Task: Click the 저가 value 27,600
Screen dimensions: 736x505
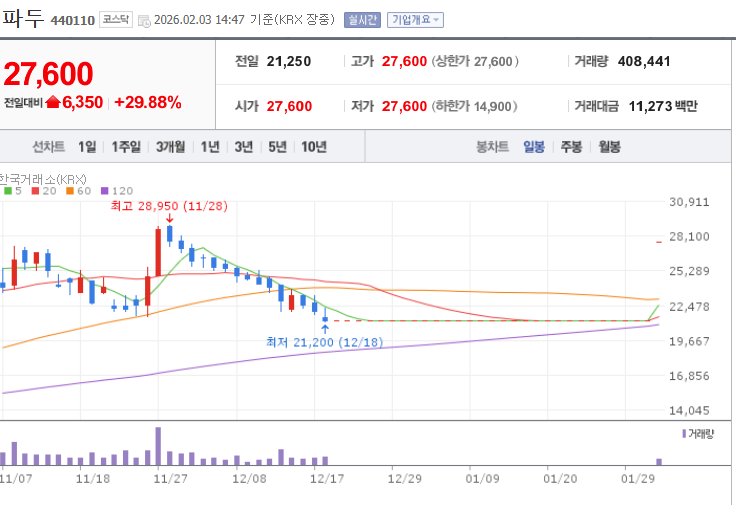Action: 404,107
